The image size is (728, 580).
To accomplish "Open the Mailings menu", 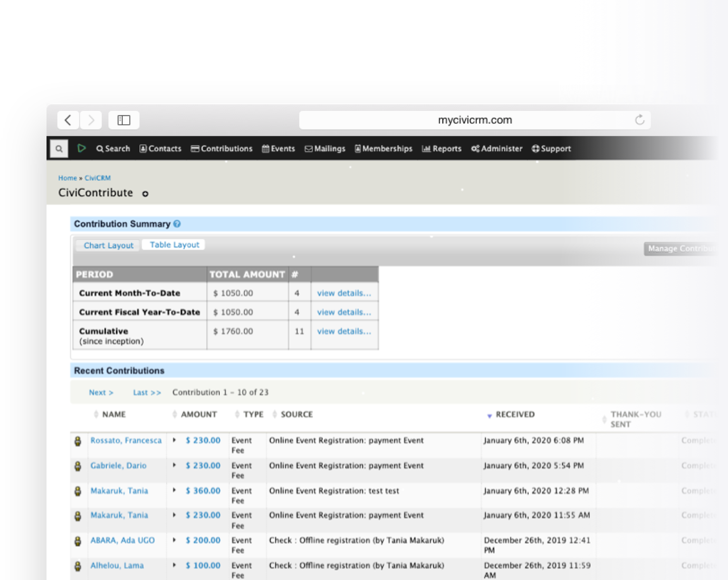I will tap(325, 149).
